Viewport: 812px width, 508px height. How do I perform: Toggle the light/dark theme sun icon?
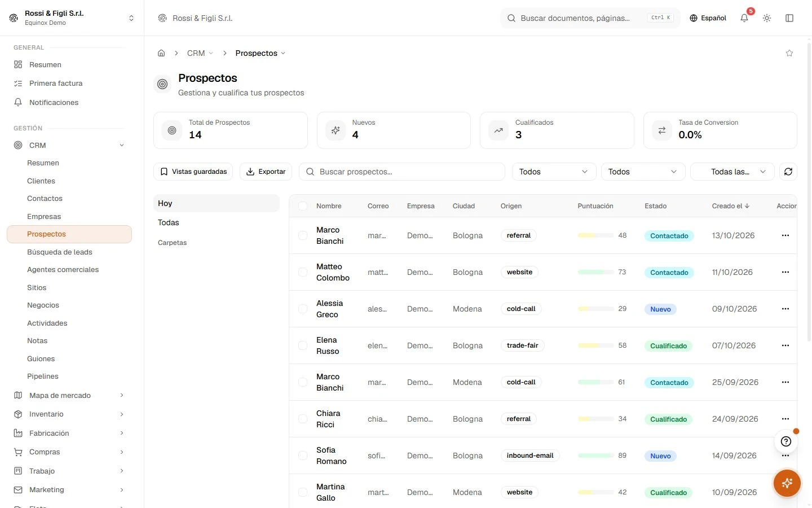(x=767, y=18)
